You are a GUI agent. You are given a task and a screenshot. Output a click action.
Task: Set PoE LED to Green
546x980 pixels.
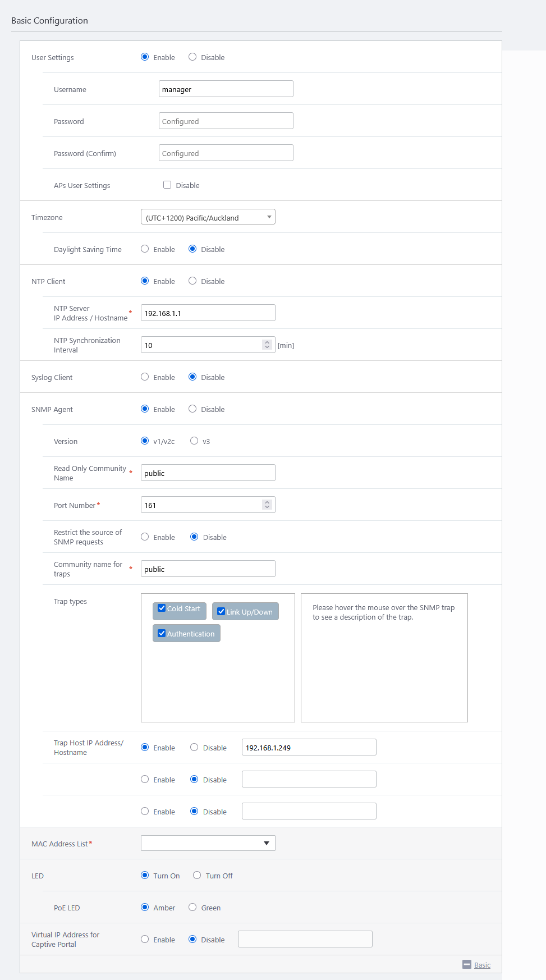(192, 908)
